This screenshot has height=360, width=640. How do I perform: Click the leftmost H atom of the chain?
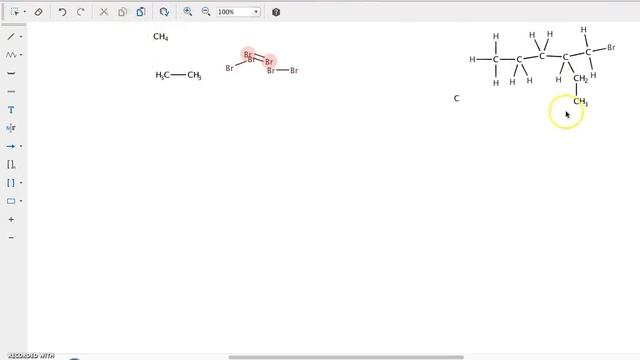[472, 60]
